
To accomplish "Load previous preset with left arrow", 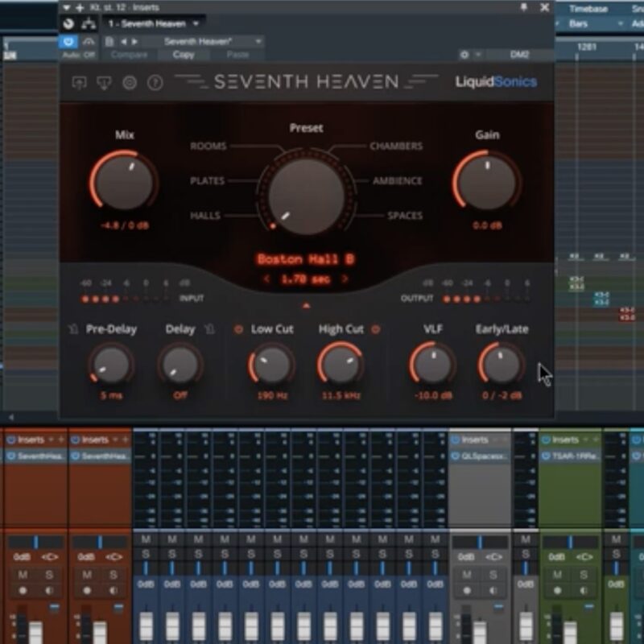I will tap(123, 42).
